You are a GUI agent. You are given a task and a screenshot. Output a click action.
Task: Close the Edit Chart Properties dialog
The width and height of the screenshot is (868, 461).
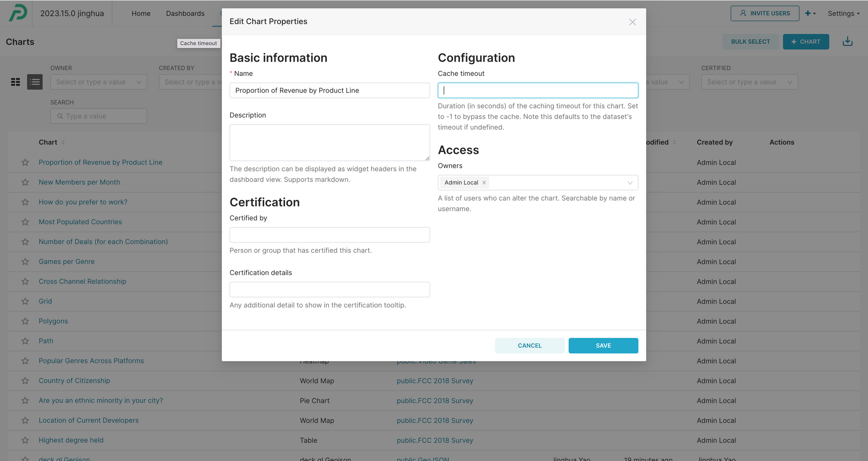(632, 22)
